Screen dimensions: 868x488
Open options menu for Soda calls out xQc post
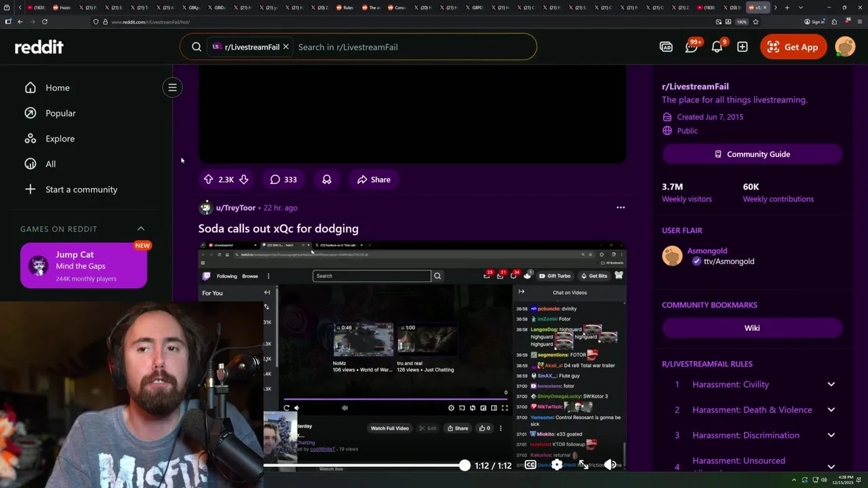pos(620,207)
